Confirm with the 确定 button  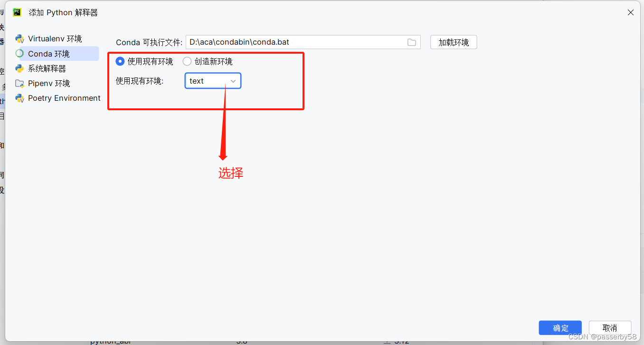pyautogui.click(x=560, y=328)
